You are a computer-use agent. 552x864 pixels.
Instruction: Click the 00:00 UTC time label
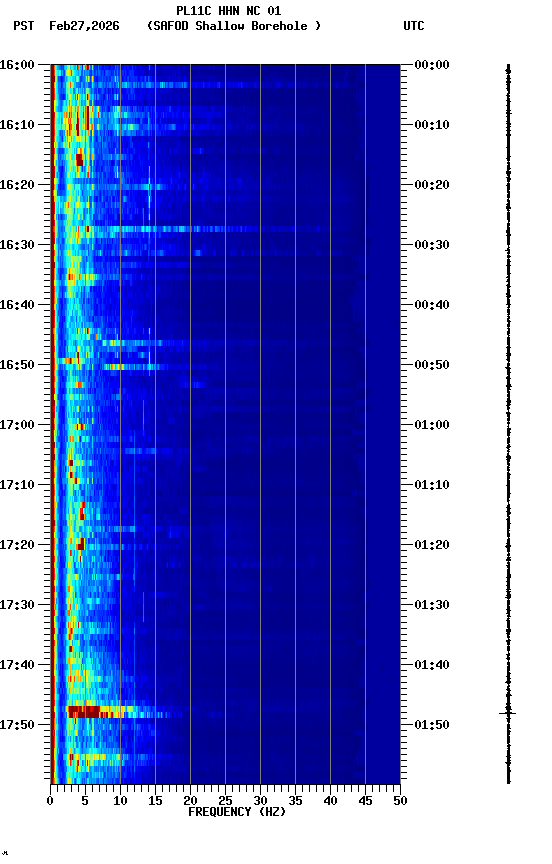[x=432, y=65]
